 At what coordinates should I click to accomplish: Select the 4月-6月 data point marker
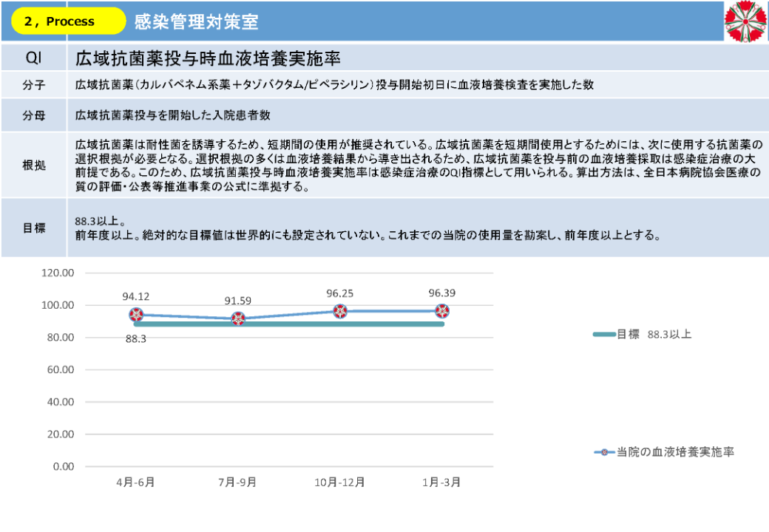click(x=136, y=315)
